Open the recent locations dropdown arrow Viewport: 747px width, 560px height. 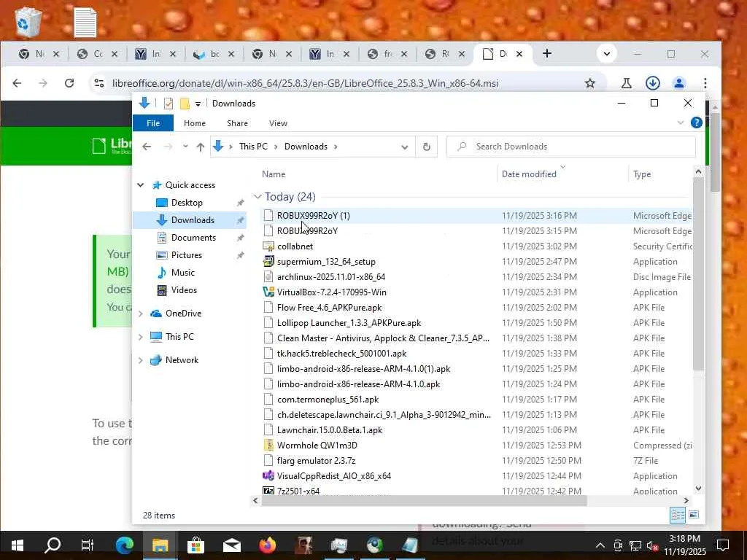(185, 147)
